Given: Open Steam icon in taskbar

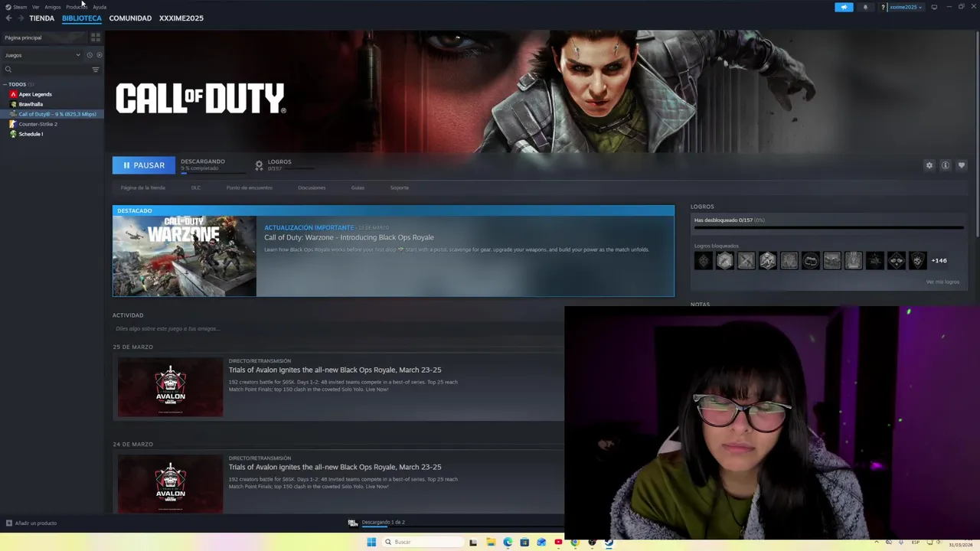Looking at the screenshot, I should [x=609, y=542].
